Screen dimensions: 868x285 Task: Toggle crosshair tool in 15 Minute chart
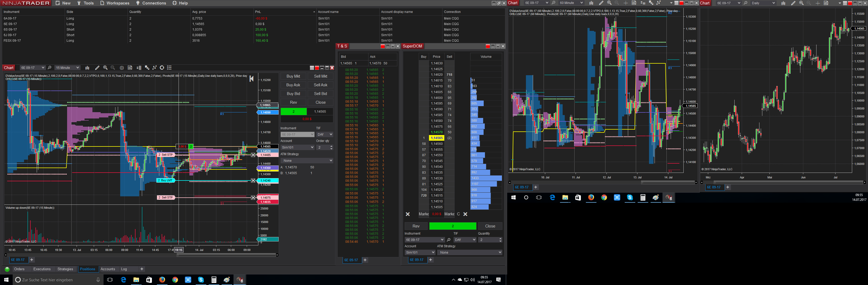pos(122,68)
